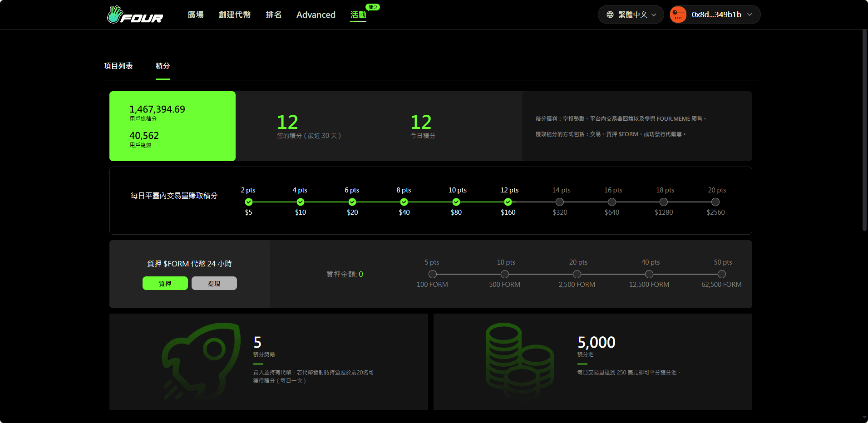Open the Advanced menu item
This screenshot has height=423, width=868.
point(316,15)
